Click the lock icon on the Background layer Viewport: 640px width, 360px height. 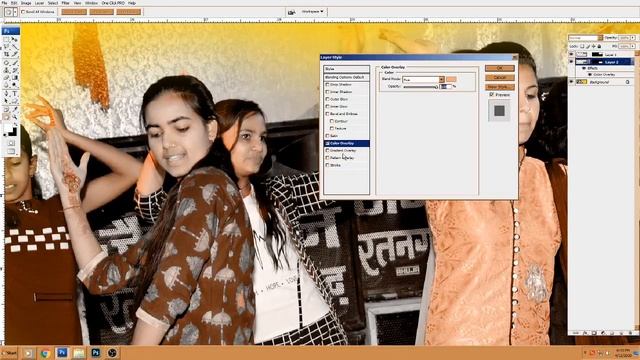tap(627, 82)
